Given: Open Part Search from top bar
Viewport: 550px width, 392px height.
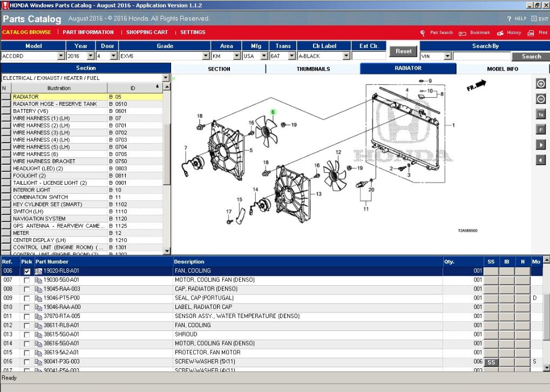Looking at the screenshot, I should pyautogui.click(x=437, y=32).
